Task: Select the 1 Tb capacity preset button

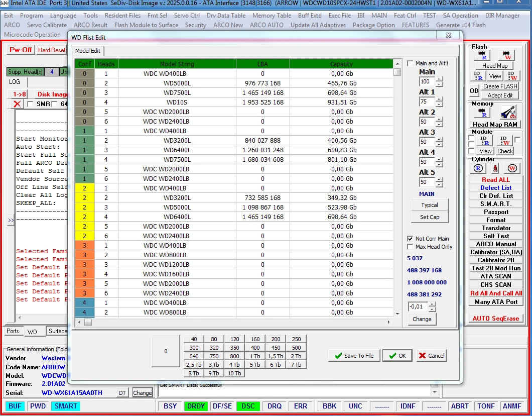Action: (255, 356)
